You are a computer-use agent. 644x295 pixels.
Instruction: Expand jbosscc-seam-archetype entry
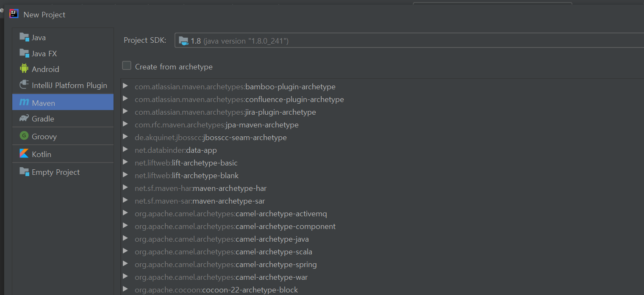click(x=125, y=137)
